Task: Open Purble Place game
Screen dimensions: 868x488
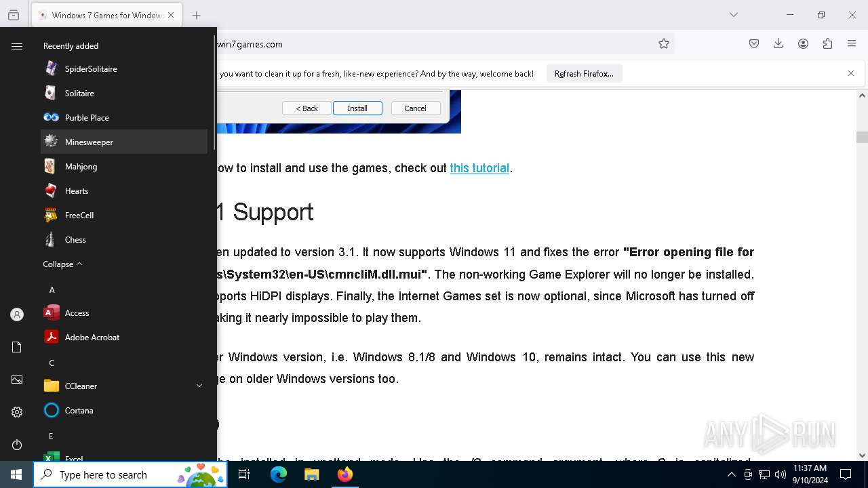Action: (x=124, y=117)
